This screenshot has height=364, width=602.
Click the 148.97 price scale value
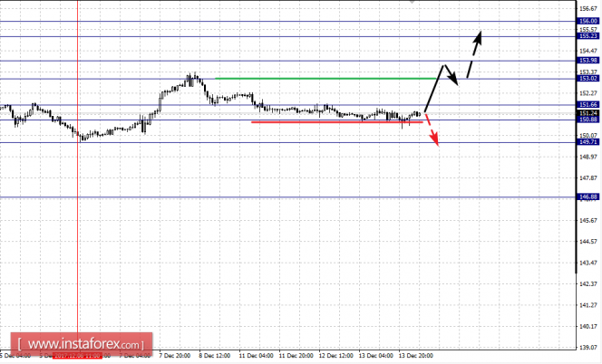pos(588,157)
